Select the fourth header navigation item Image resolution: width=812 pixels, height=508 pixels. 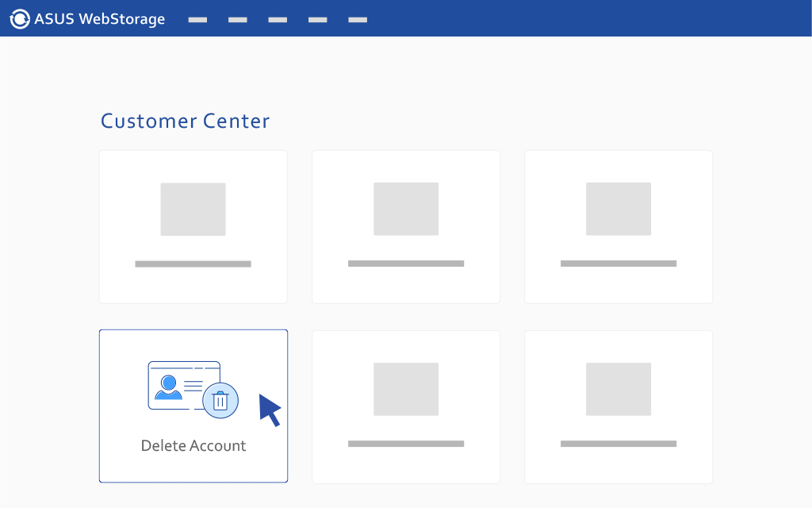pos(317,20)
